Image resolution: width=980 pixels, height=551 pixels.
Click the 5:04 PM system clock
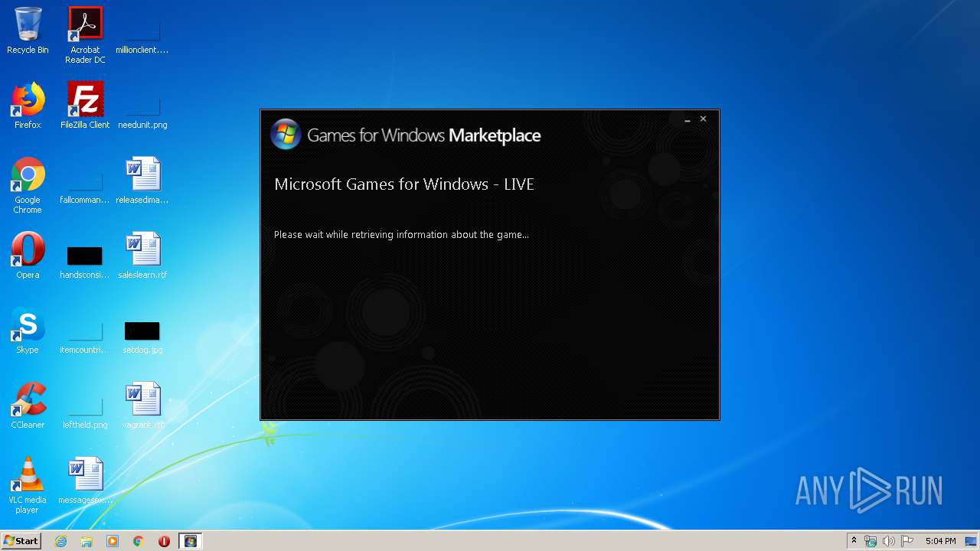pos(940,541)
